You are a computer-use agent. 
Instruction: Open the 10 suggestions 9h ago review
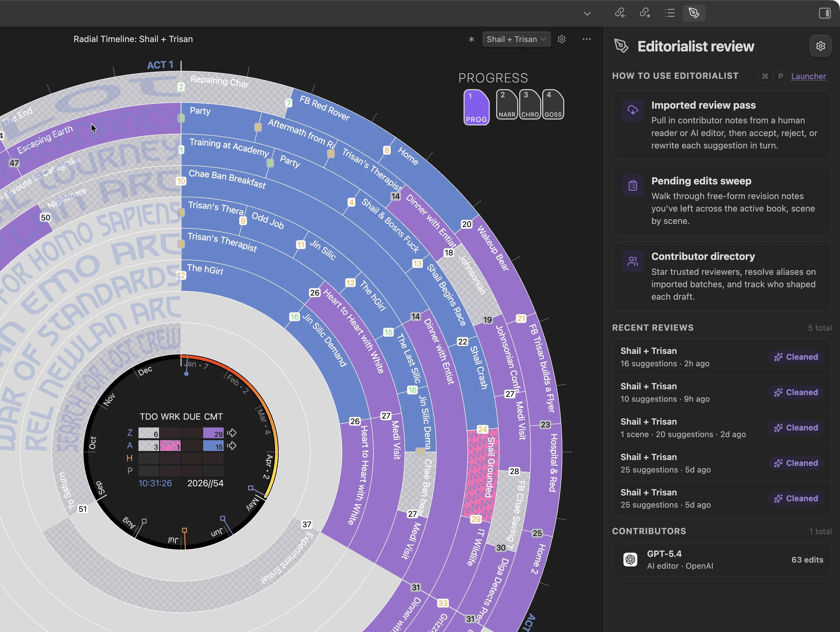[x=722, y=392]
